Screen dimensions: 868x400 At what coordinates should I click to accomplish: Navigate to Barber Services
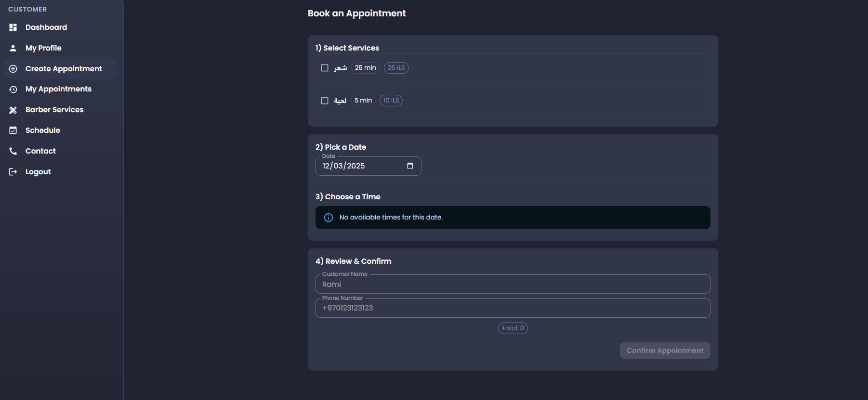point(60,110)
